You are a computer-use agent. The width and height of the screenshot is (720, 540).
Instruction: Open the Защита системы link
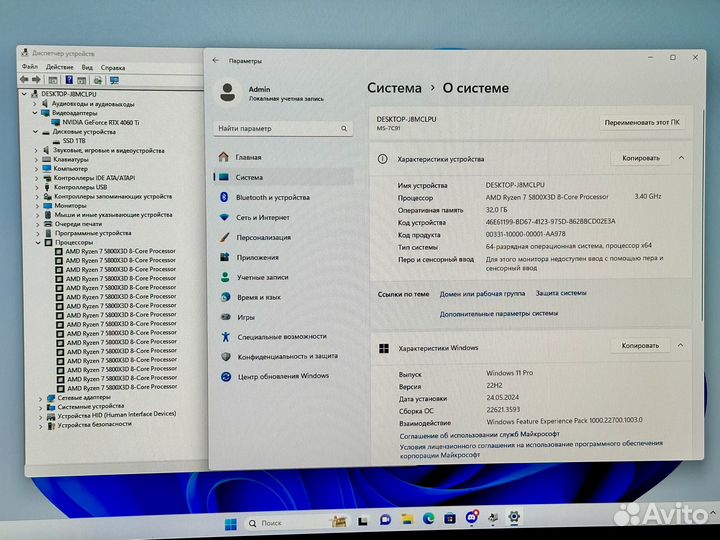coord(561,293)
